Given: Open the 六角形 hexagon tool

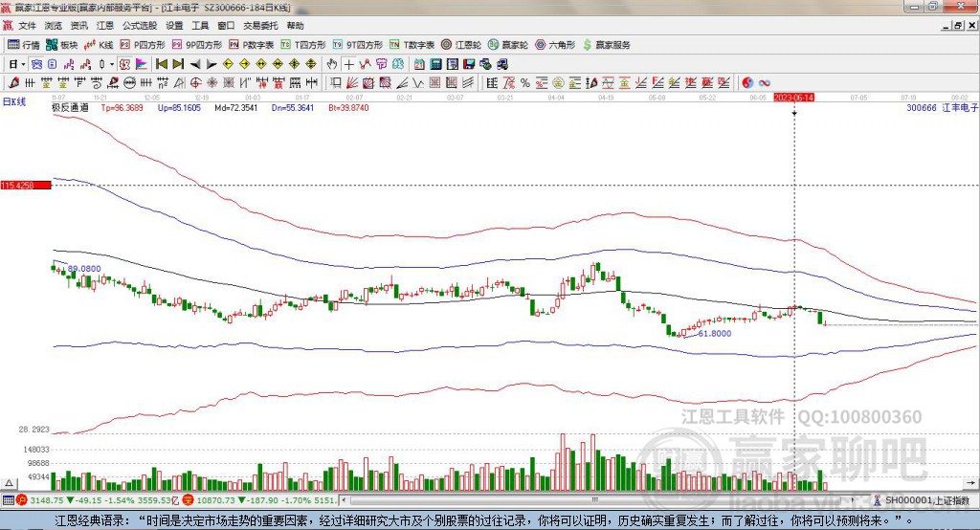Looking at the screenshot, I should 556,45.
